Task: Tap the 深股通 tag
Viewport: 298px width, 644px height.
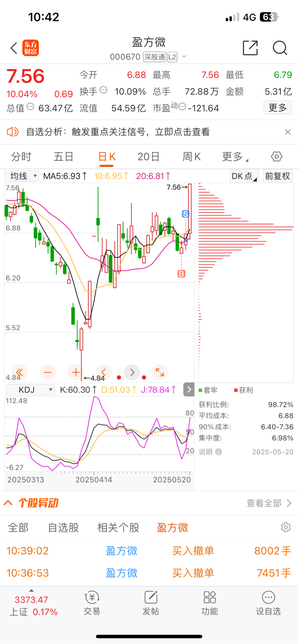Action: pos(154,57)
